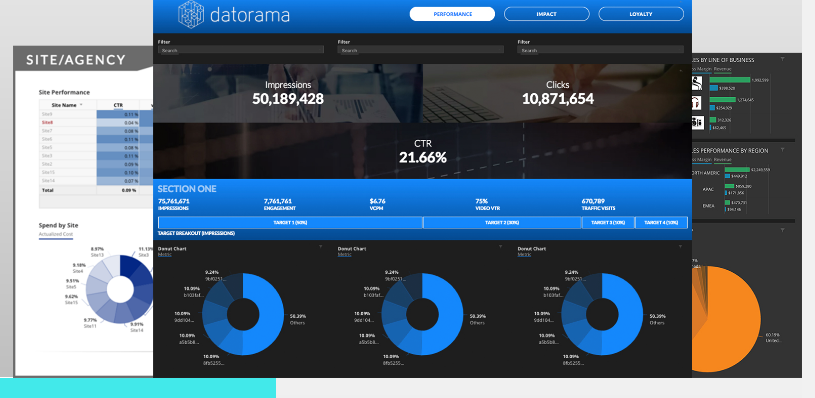Image resolution: width=815 pixels, height=398 pixels.
Task: Click second business line icon with headphones
Action: [697, 103]
